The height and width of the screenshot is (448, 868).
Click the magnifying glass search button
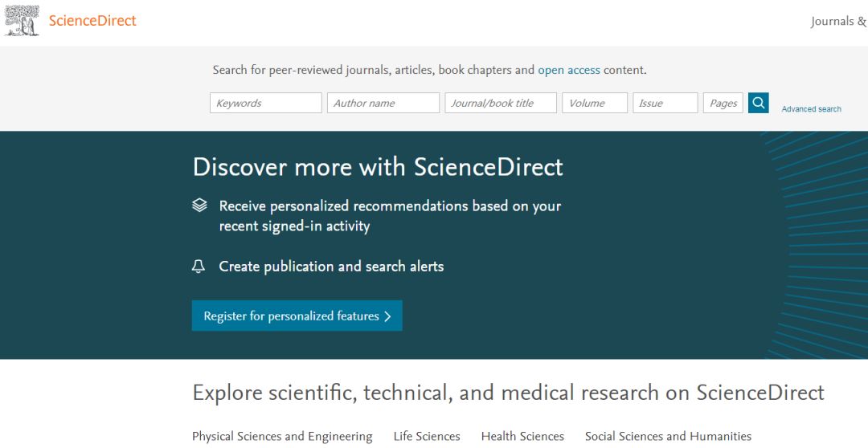(759, 103)
